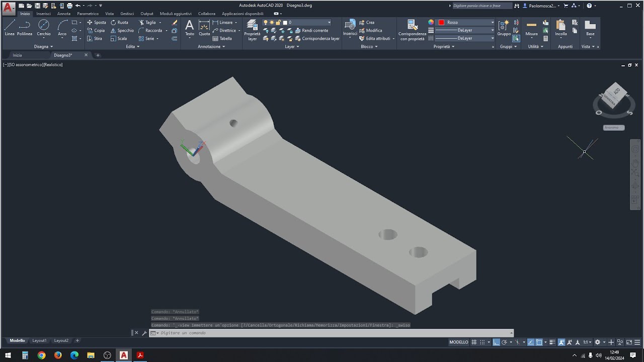The image size is (644, 362).
Task: Activate the Sposta move tool
Action: pyautogui.click(x=97, y=23)
